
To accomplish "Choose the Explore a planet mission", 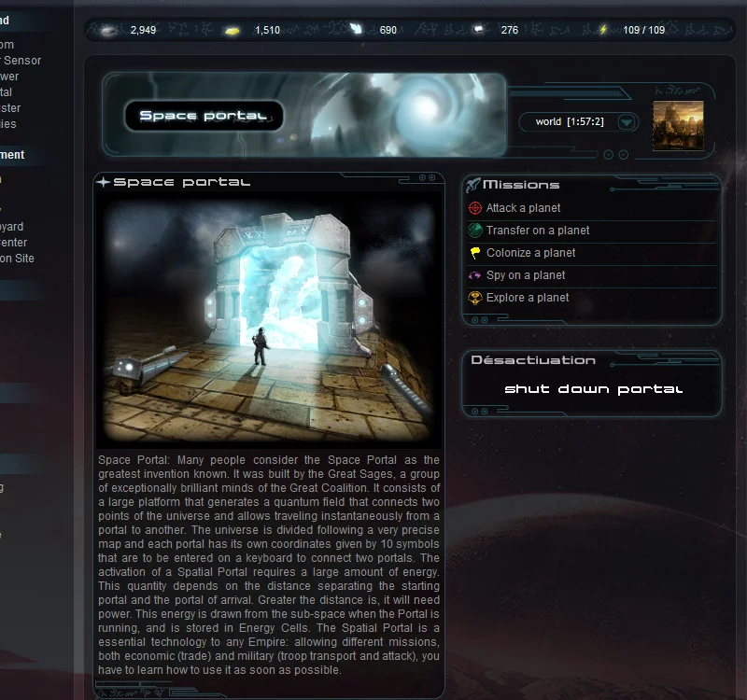I will 528,298.
